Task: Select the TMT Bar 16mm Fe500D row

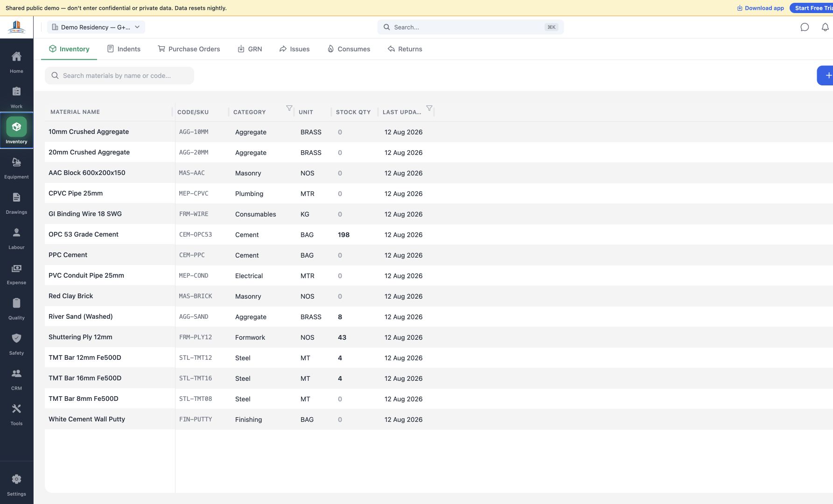Action: click(x=439, y=378)
